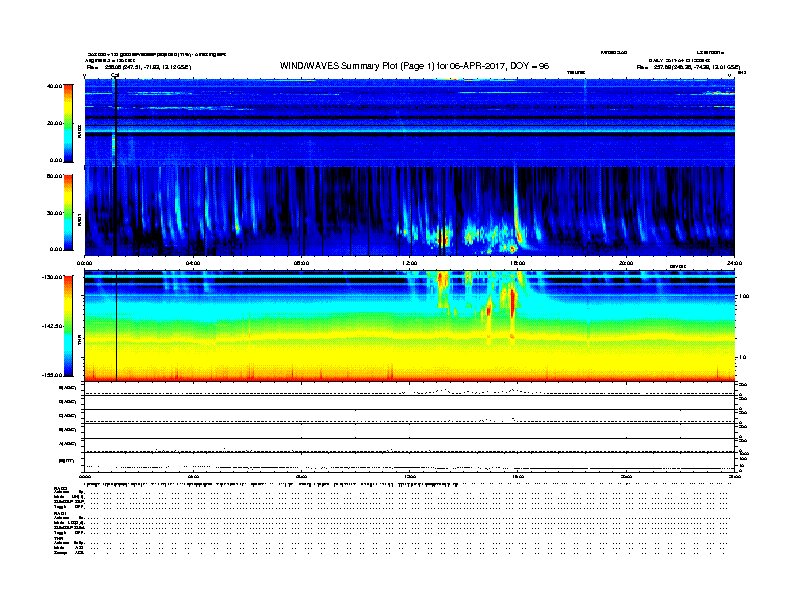Click the 60.00 label on RAD1 scale
This screenshot has width=792, height=612.
pyautogui.click(x=54, y=176)
